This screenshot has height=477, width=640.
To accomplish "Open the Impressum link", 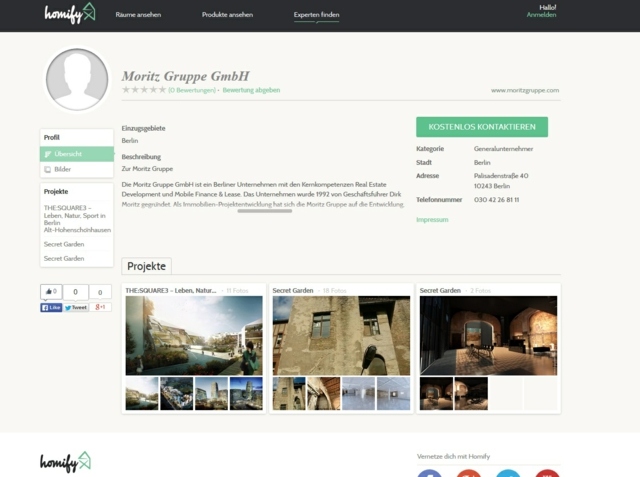I will pyautogui.click(x=432, y=219).
